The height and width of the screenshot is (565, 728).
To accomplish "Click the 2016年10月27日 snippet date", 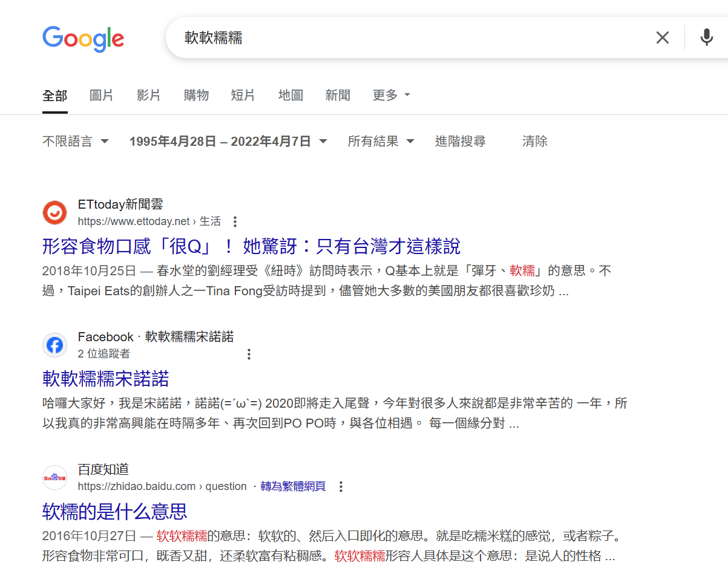I will click(x=89, y=536).
